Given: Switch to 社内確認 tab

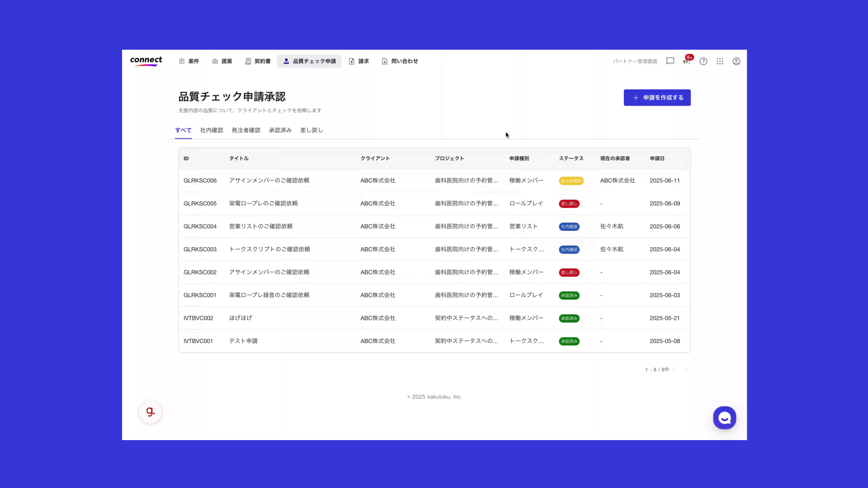Looking at the screenshot, I should point(212,130).
